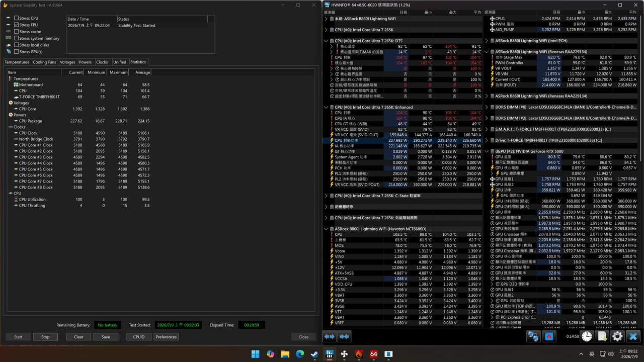Click the taskbar clock showing 09:52
Viewport: 644px width, 362px height.
click(x=630, y=354)
